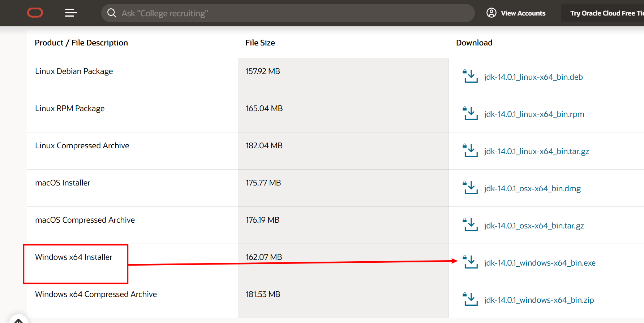The image size is (644, 323).
Task: Click download icon for windows zip file
Action: (x=470, y=299)
